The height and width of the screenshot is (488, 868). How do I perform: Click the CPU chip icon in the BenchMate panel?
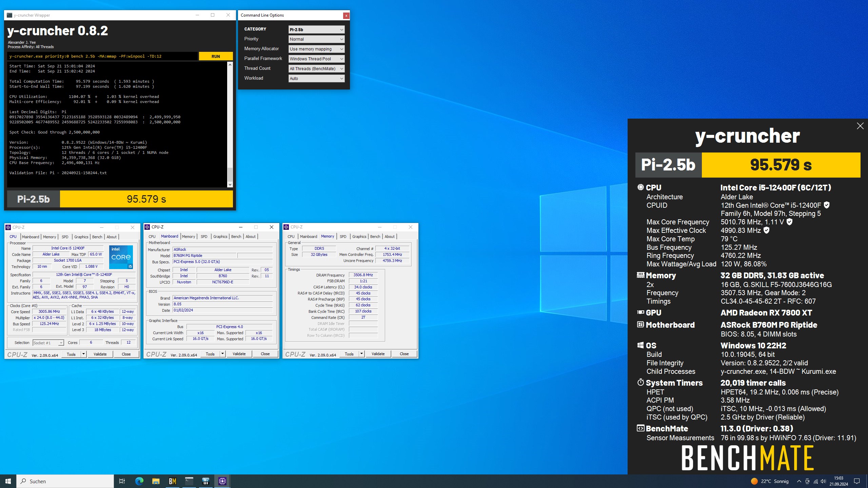tap(640, 187)
